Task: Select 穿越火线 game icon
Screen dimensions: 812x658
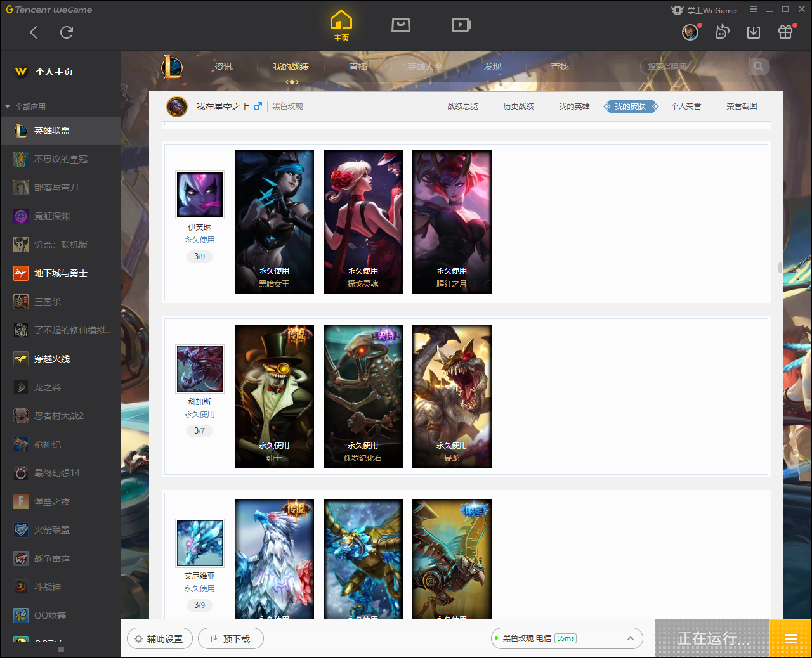Action: (21, 359)
